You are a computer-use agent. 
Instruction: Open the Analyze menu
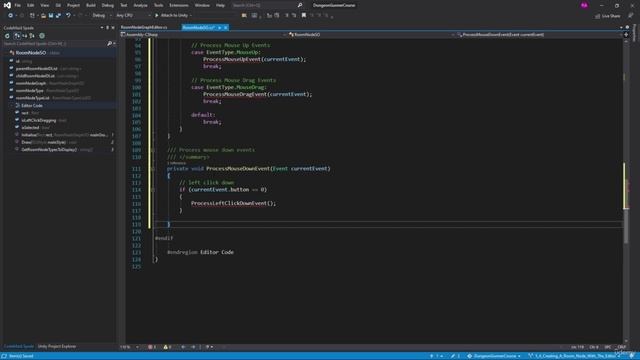click(x=140, y=5)
